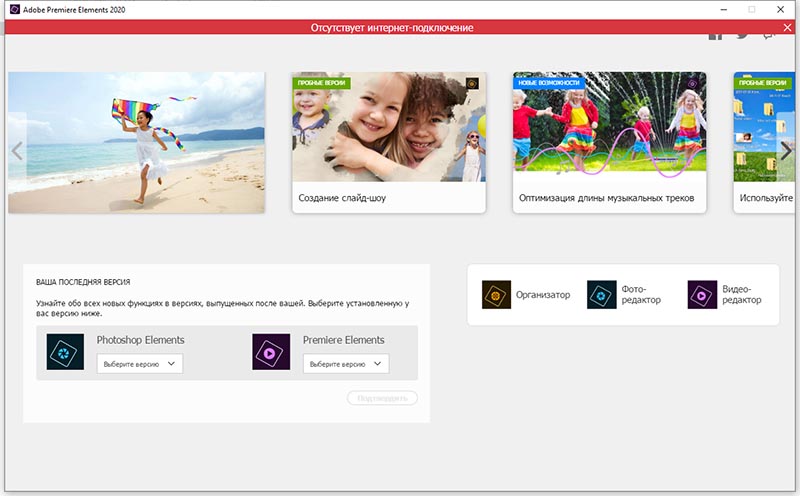Launch the Video Editor icon
Viewport: 800px width, 496px height.
click(x=702, y=294)
